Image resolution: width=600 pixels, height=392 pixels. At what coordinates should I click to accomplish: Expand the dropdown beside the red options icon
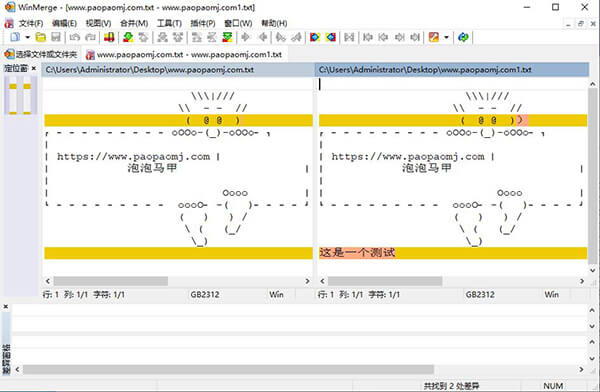tap(446, 37)
